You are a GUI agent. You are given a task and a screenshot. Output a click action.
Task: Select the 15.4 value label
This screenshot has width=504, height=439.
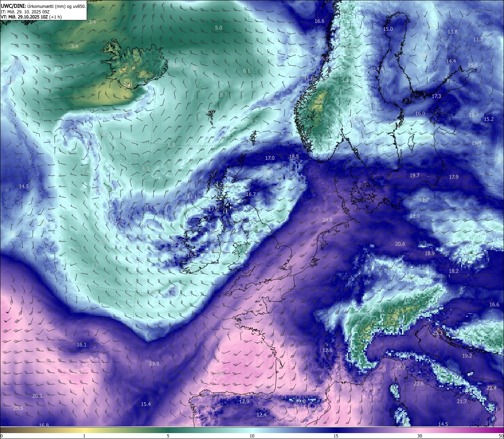(146, 404)
